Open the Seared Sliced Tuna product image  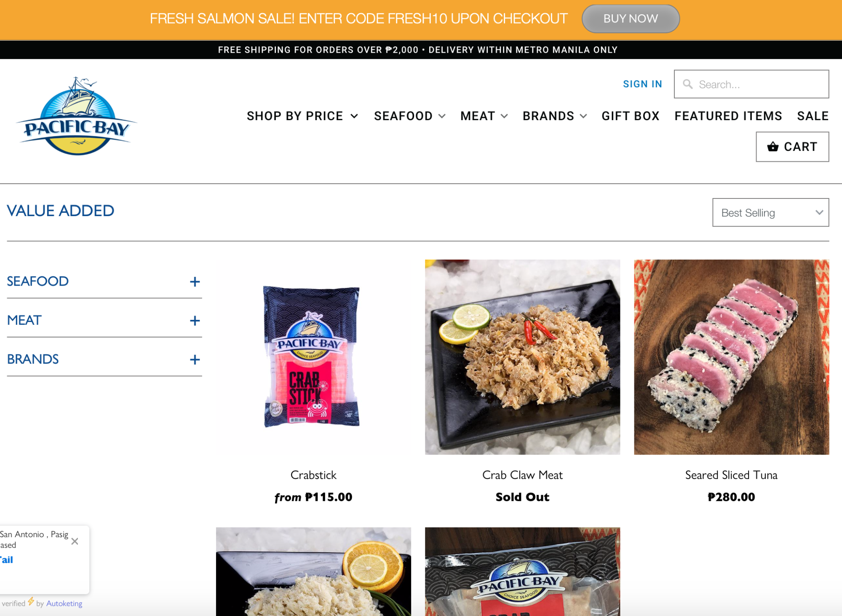click(731, 357)
